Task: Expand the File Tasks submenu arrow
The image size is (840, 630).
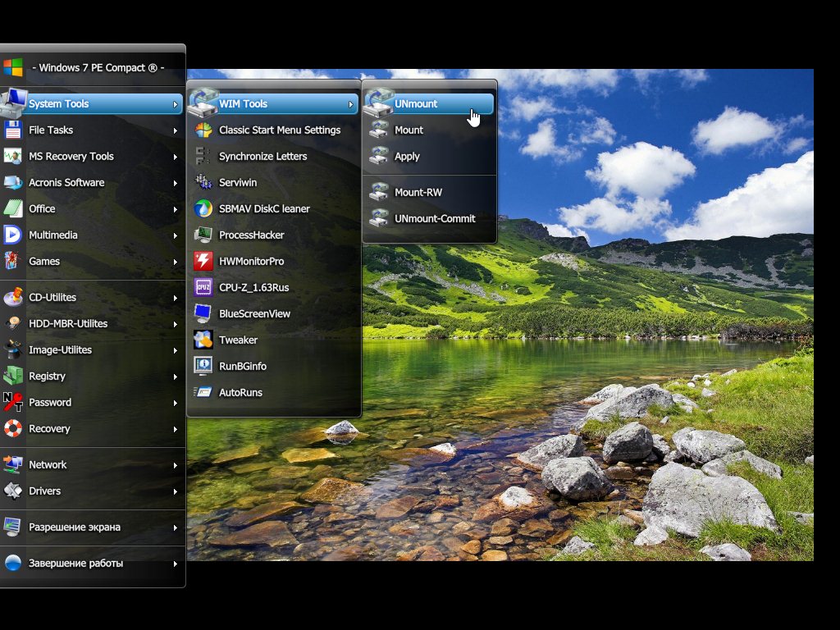Action: [x=175, y=130]
